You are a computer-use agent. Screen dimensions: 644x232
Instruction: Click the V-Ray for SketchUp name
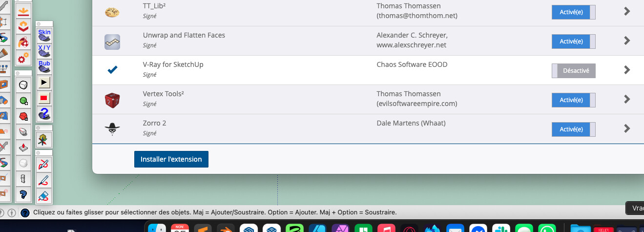tap(173, 64)
